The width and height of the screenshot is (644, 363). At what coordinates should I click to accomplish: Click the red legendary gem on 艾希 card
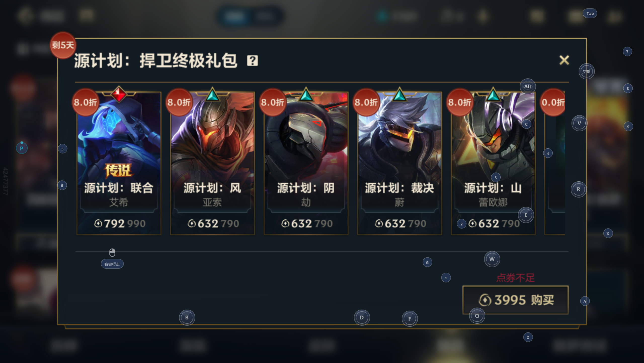tap(119, 94)
